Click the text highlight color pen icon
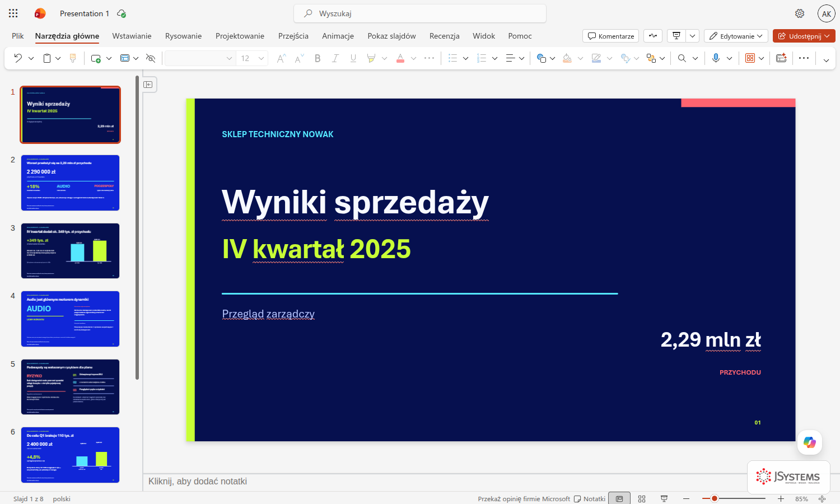Image resolution: width=840 pixels, height=504 pixels. click(x=371, y=58)
